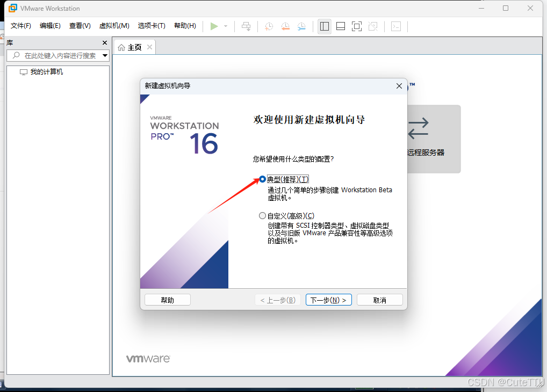Screen dimensions: 547x392
Task: Click the home icon on 主页 tab
Action: 121,47
